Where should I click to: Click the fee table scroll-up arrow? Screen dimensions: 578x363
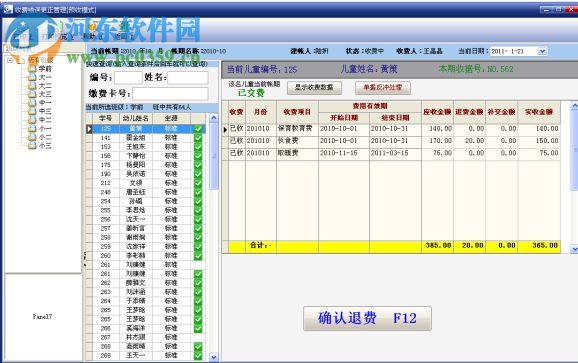(x=574, y=106)
